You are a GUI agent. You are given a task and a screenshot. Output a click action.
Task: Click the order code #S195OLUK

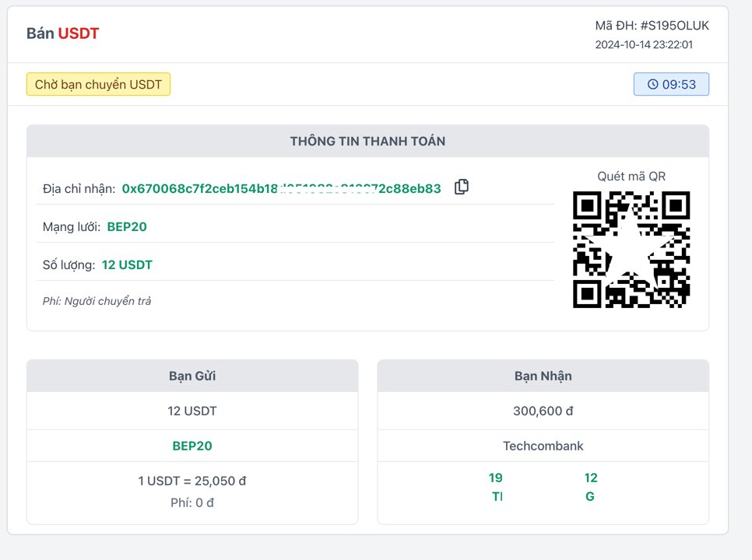point(652,26)
